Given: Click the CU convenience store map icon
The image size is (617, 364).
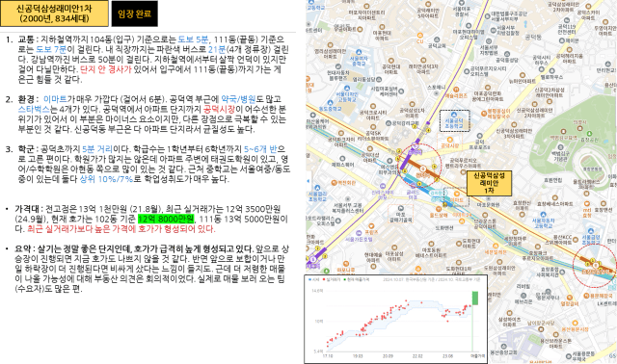Looking at the screenshot, I should tap(420, 37).
